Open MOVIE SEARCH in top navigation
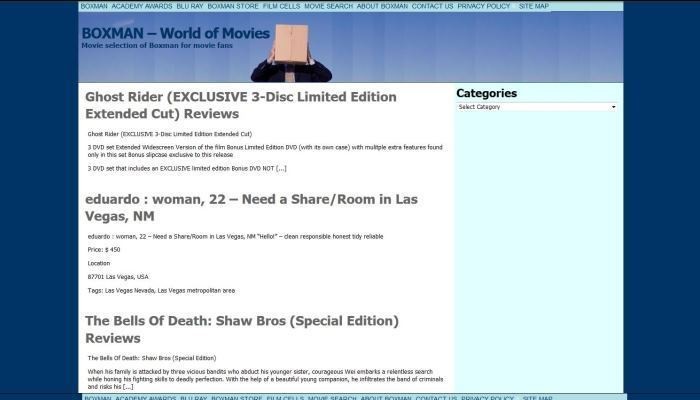 pyautogui.click(x=329, y=6)
